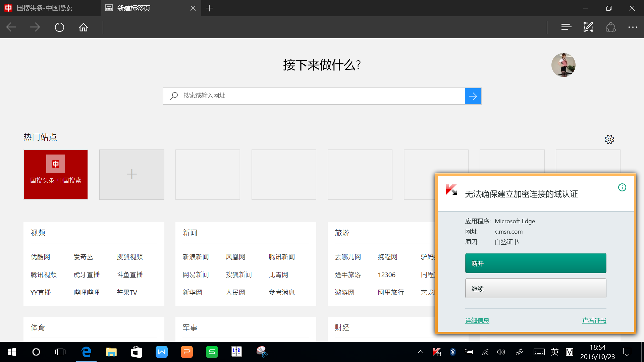This screenshot has width=644, height=362.
Task: Open the 携程网 link
Action: tap(387, 257)
